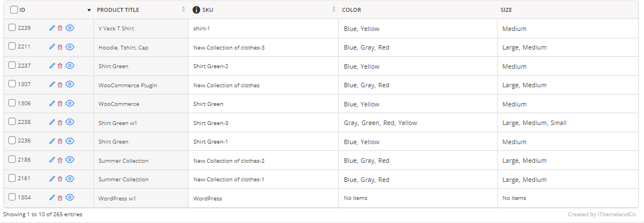Sort by Product Title using sort arrows
This screenshot has width=644, height=223.
point(184,10)
